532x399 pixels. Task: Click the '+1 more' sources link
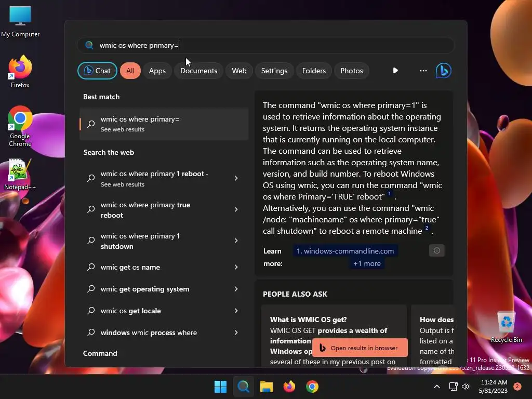367,263
